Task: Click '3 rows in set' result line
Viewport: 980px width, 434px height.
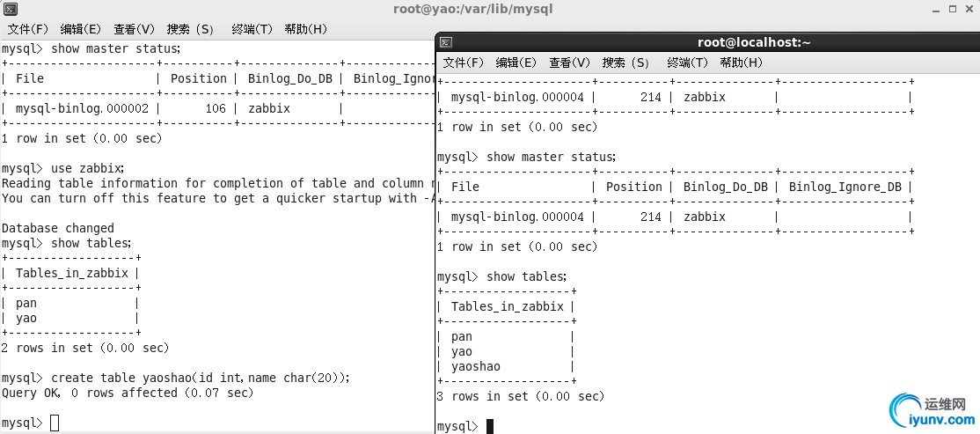Action: tap(521, 396)
